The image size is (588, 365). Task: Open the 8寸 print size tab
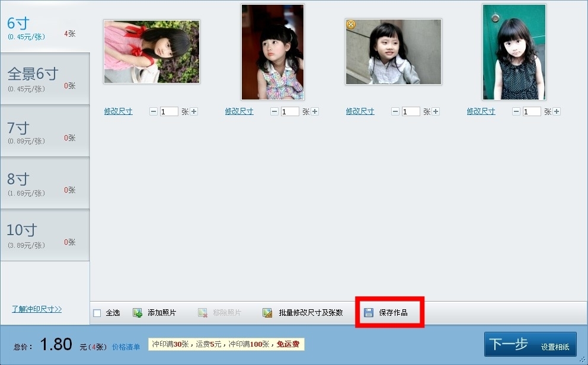44,183
